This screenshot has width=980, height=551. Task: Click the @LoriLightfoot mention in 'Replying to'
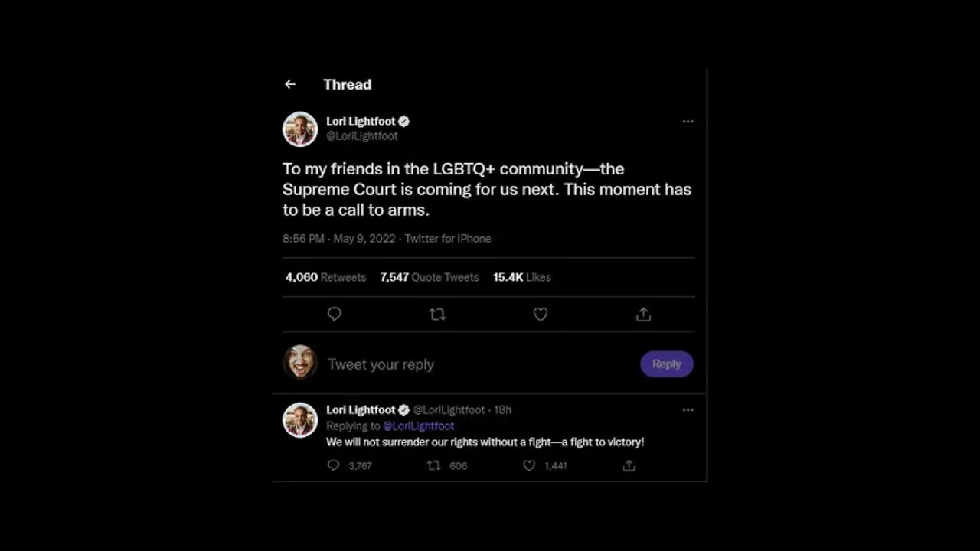pyautogui.click(x=418, y=425)
